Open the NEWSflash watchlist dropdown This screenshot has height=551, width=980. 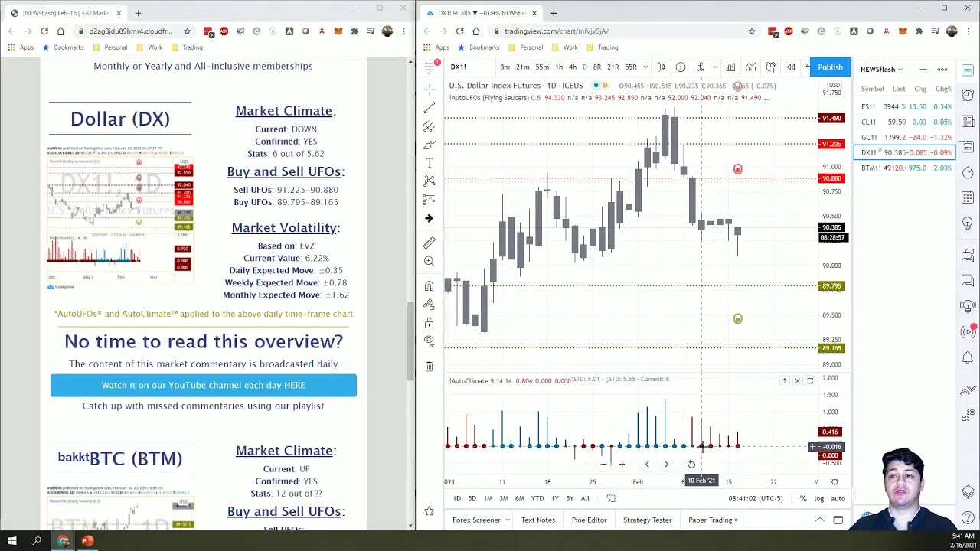point(881,69)
